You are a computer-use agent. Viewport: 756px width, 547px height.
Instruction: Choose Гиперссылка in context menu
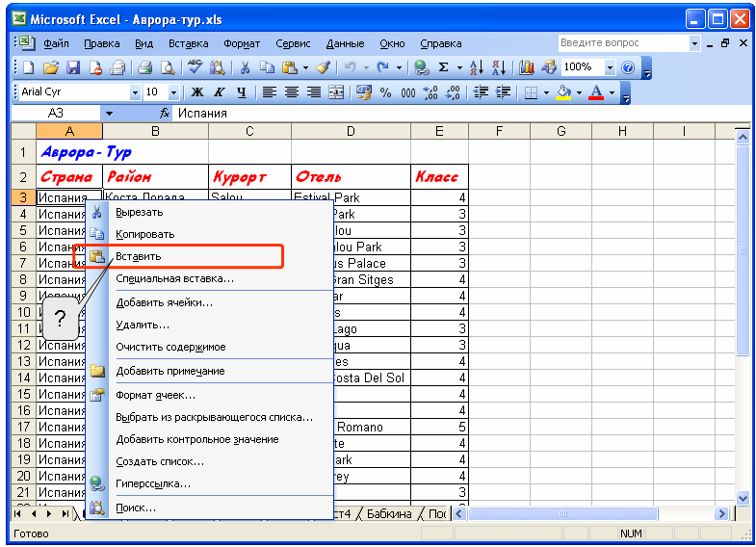coord(210,483)
